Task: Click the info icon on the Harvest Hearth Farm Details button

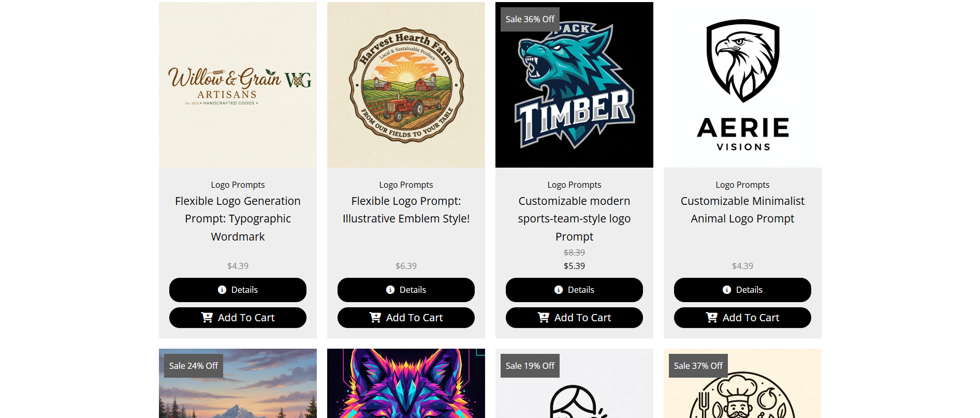Action: point(390,290)
